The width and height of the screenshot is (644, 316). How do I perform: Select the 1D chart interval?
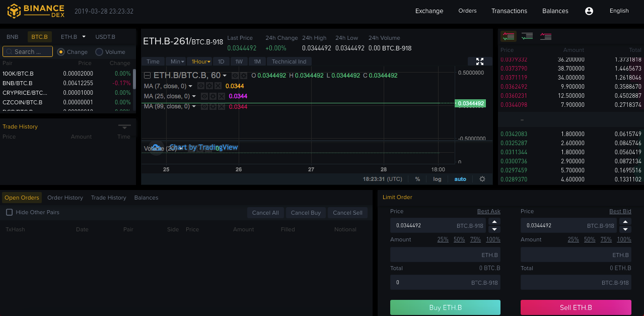pos(221,61)
